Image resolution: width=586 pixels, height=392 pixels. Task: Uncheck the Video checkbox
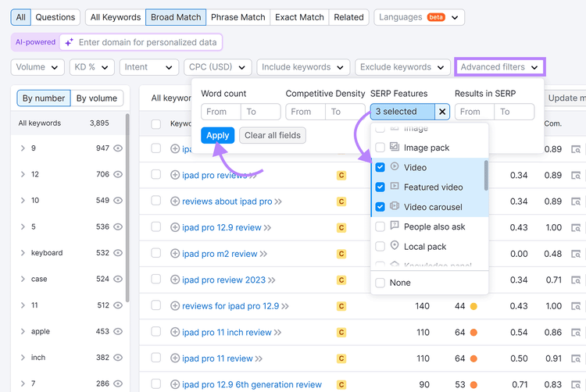[380, 167]
